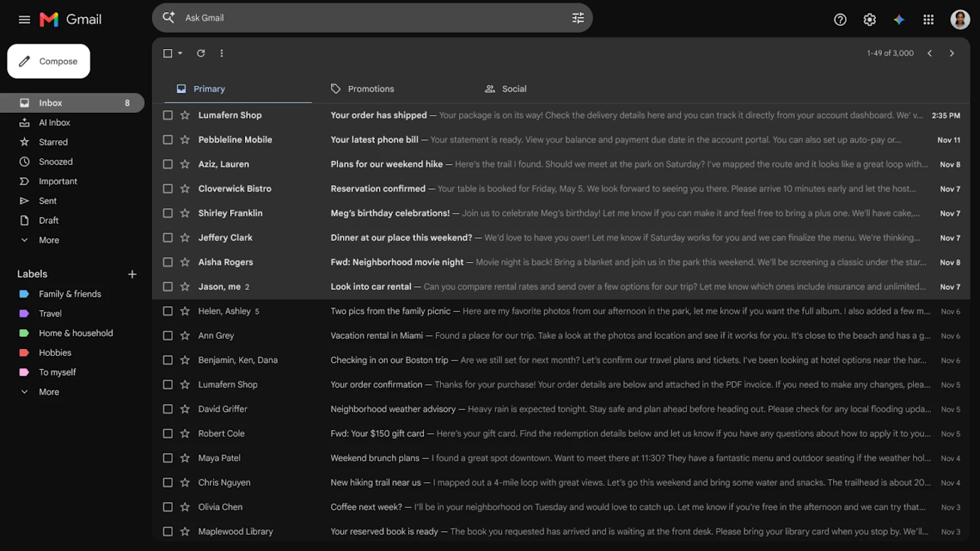Switch to the Promotions tab
Image resolution: width=980 pixels, height=551 pixels.
pos(362,88)
